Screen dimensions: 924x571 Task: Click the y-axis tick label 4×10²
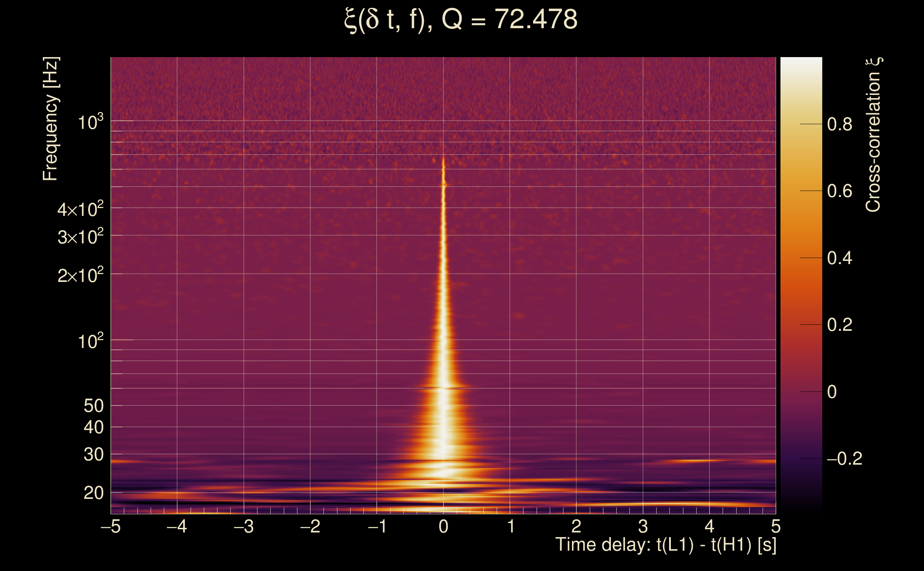pos(80,209)
